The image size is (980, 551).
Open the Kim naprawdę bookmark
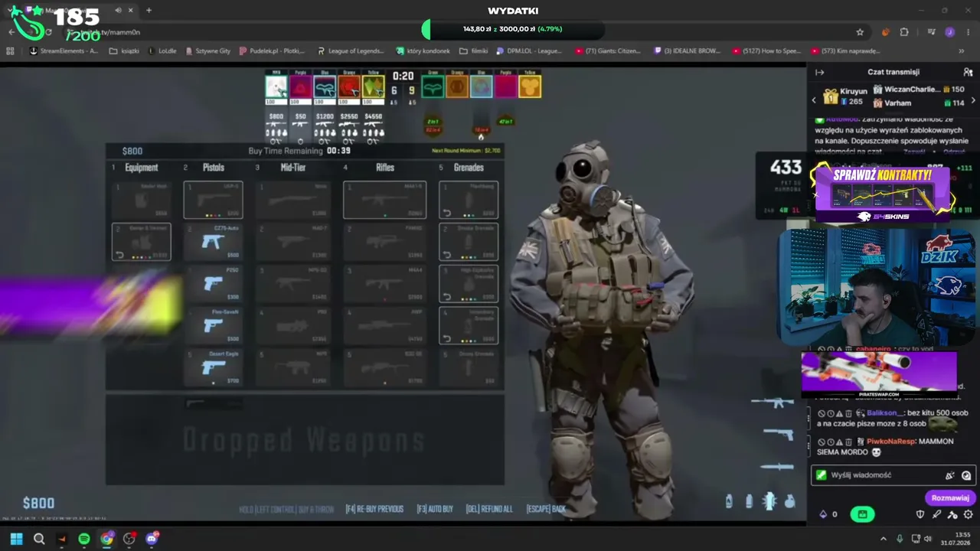coord(845,51)
